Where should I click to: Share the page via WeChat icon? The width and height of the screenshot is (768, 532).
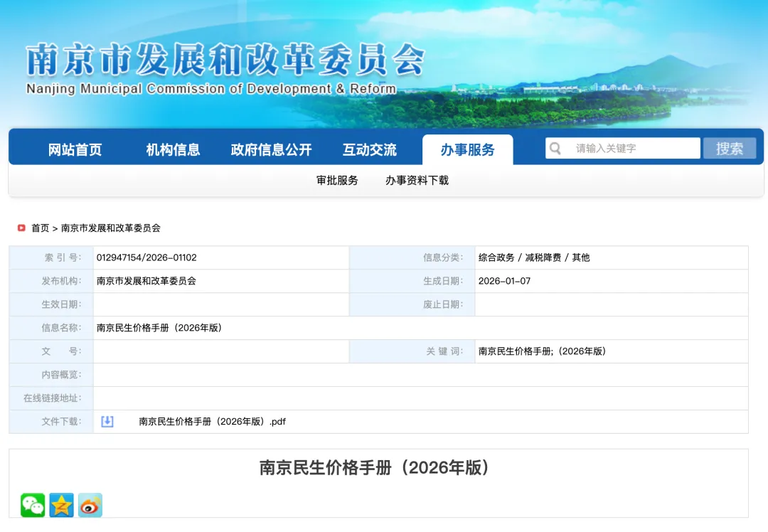(33, 505)
